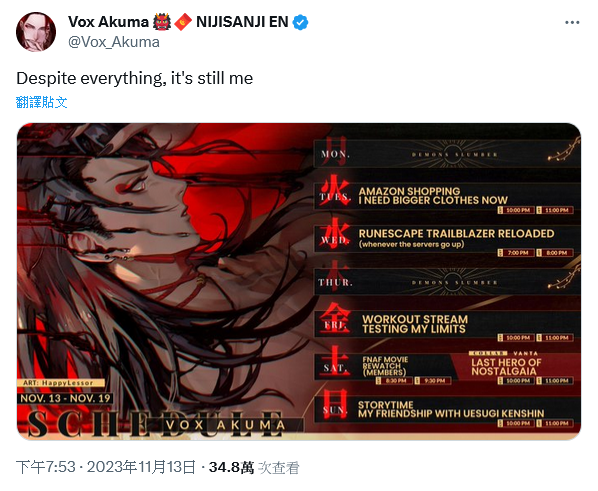The height and width of the screenshot is (491, 598).
Task: Click the Runescape Trailblazer Reloaded entry
Action: (x=456, y=238)
